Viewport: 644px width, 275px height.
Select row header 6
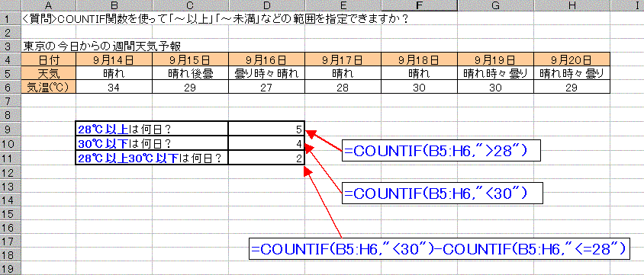coord(11,87)
